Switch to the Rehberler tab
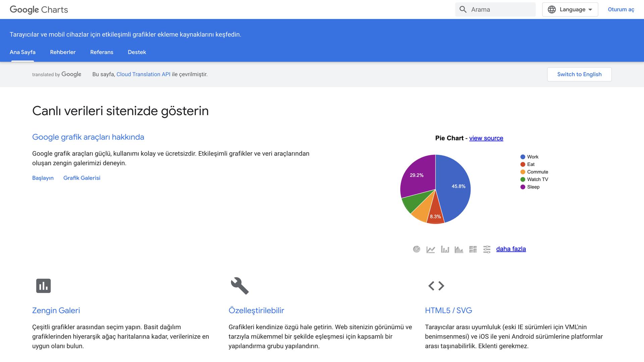Viewport: 644px width, 362px height. coord(63,52)
